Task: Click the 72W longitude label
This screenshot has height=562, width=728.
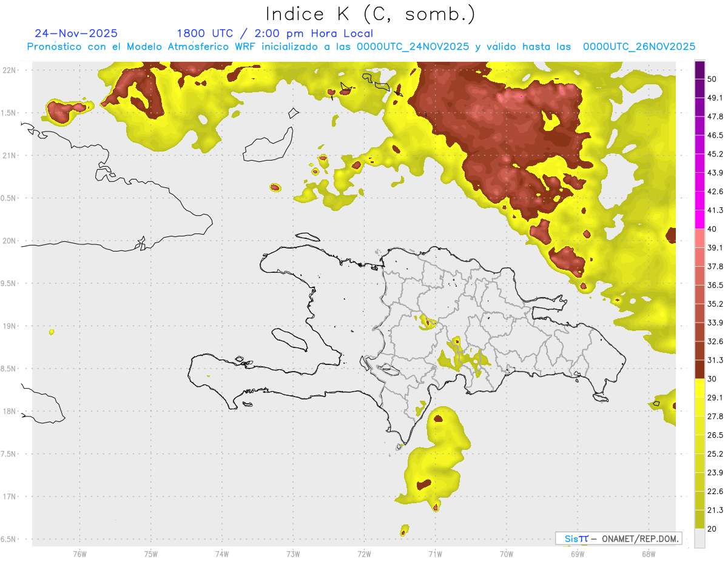Action: click(364, 554)
